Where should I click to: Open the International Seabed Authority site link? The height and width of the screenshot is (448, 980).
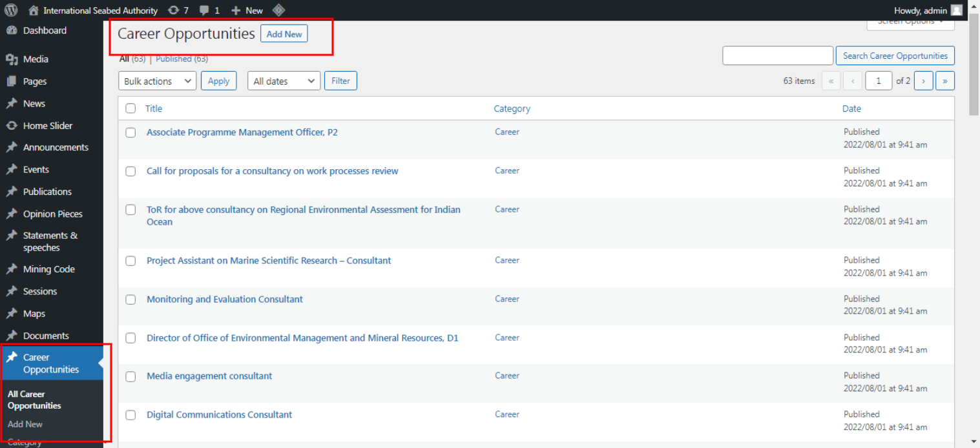pos(100,10)
